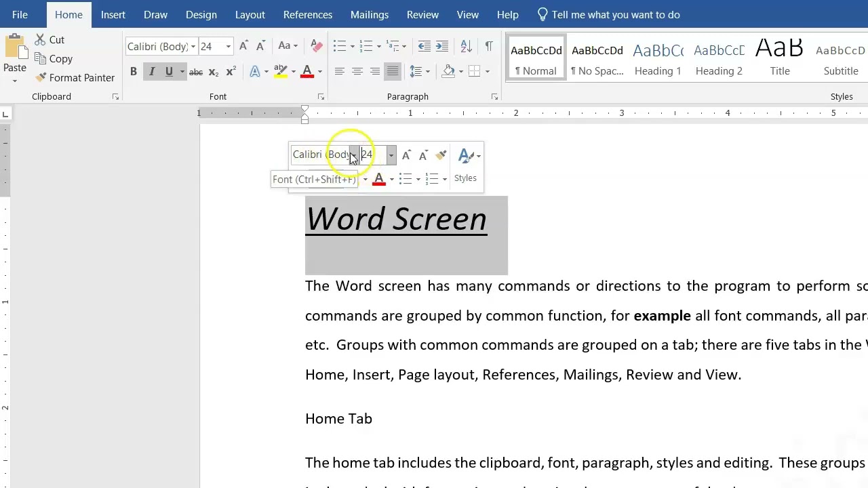Viewport: 868px width, 488px height.
Task: Open the File tab
Action: (20, 14)
